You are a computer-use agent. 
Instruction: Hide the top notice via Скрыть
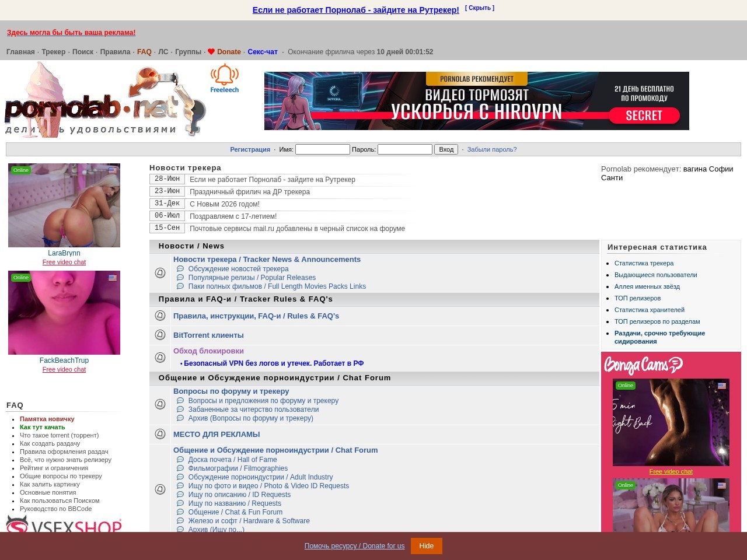[480, 8]
